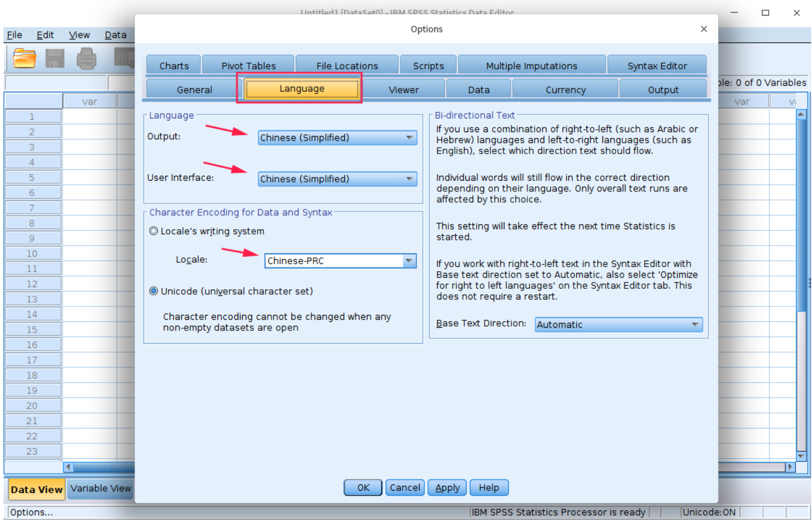Click the Cancel button
This screenshot has width=812, height=522.
click(x=405, y=488)
